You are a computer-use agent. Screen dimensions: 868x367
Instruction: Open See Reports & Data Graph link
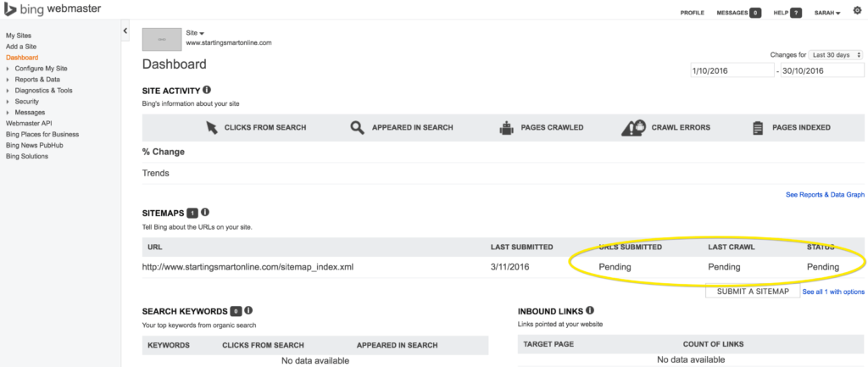pos(825,195)
